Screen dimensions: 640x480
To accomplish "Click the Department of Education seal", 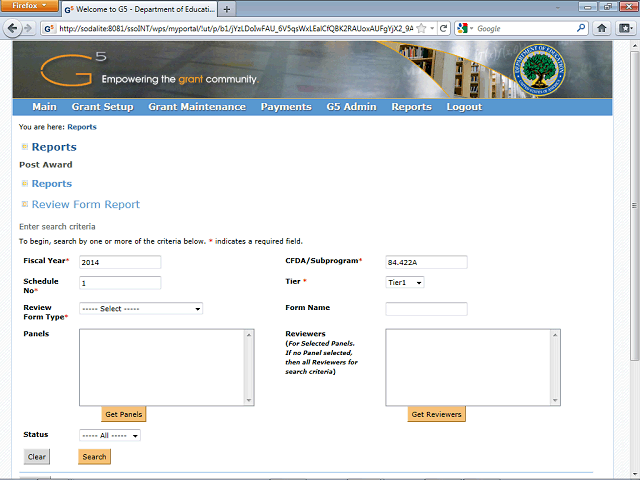I will point(539,70).
